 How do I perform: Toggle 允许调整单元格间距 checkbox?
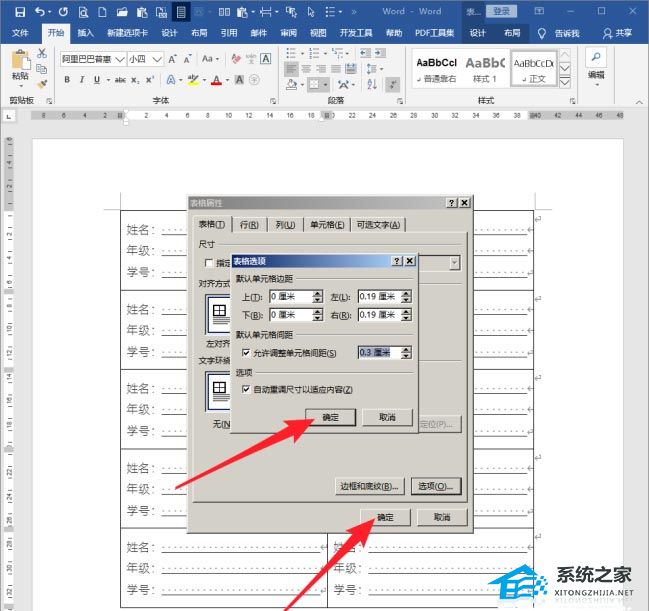click(247, 353)
